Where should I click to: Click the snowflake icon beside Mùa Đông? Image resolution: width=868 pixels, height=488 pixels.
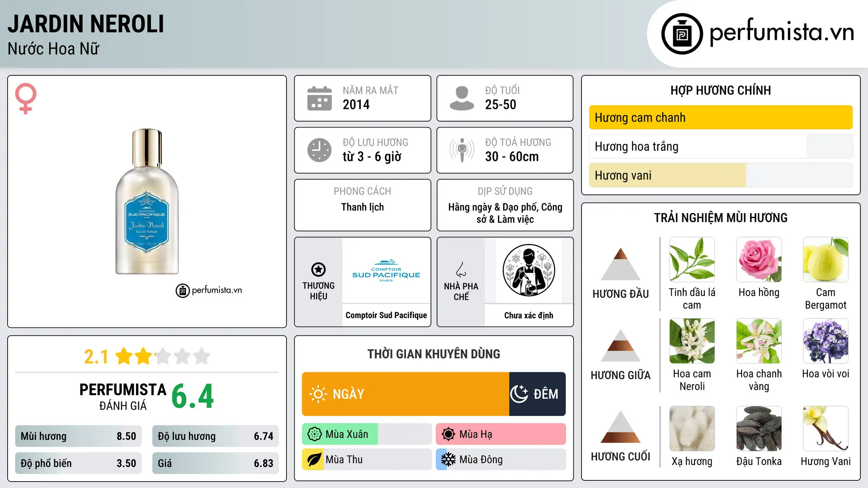pyautogui.click(x=448, y=460)
